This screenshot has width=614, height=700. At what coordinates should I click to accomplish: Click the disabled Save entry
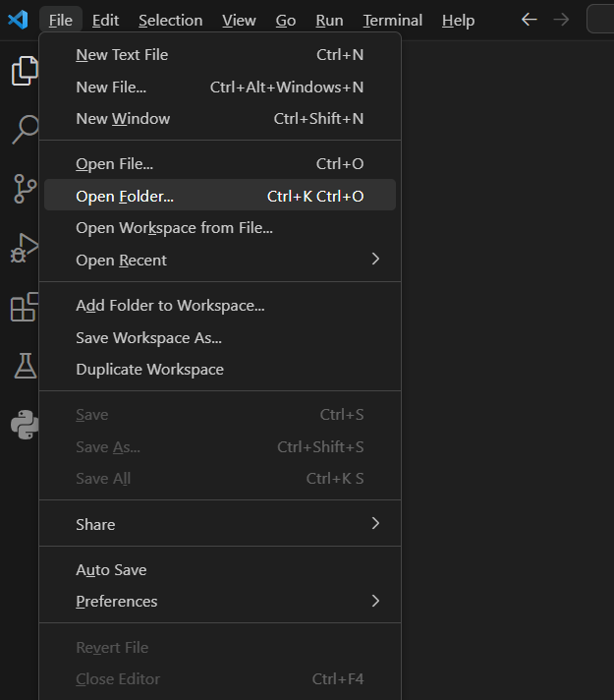[220, 414]
